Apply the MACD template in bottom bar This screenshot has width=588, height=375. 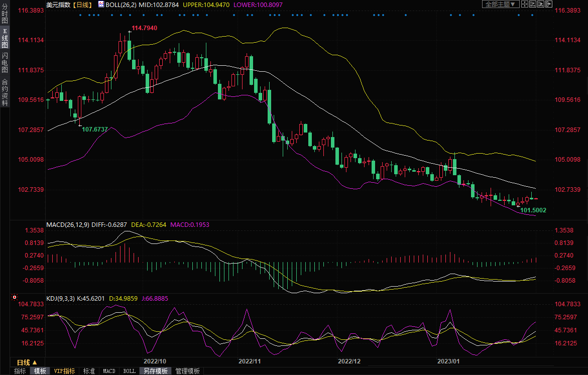coord(109,371)
